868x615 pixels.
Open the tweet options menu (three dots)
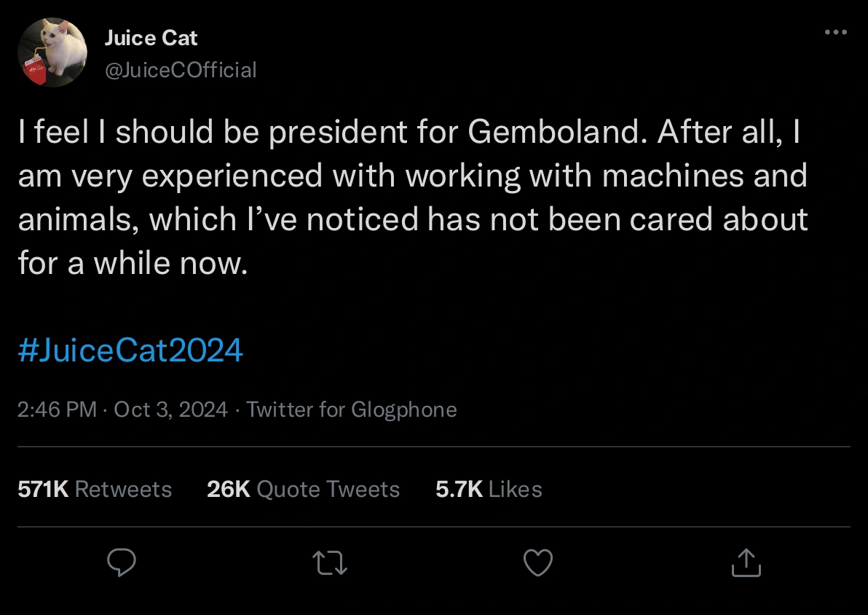pos(835,32)
